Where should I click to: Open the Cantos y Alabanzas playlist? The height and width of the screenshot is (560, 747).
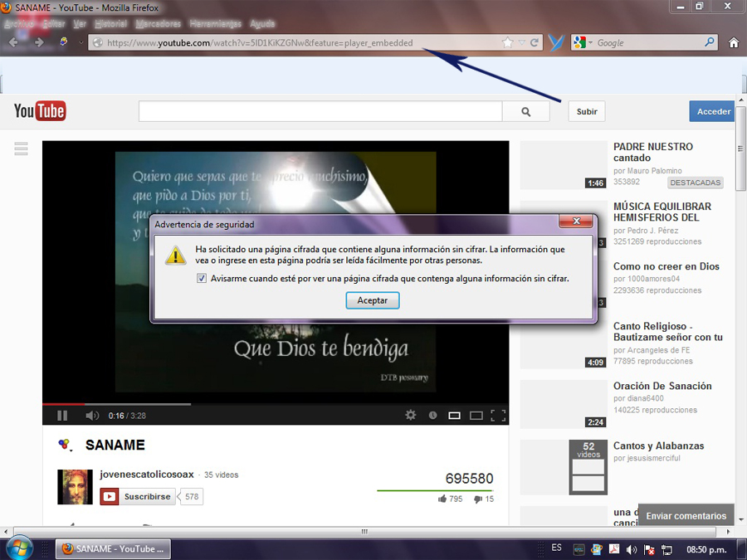click(658, 446)
